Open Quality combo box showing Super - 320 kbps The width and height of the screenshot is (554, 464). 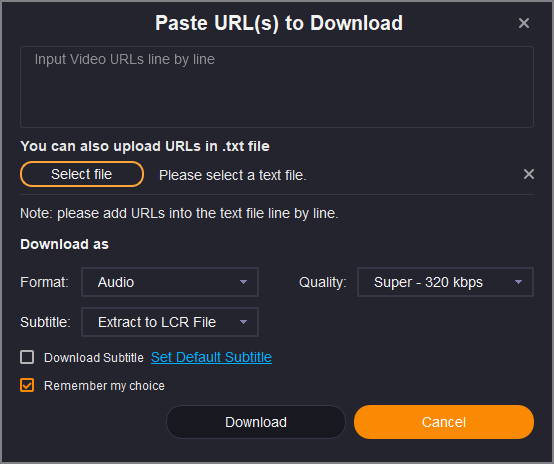click(x=445, y=282)
